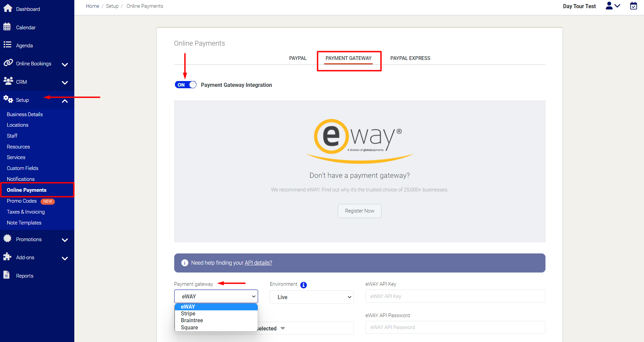Click the CRM people icon

coord(8,81)
